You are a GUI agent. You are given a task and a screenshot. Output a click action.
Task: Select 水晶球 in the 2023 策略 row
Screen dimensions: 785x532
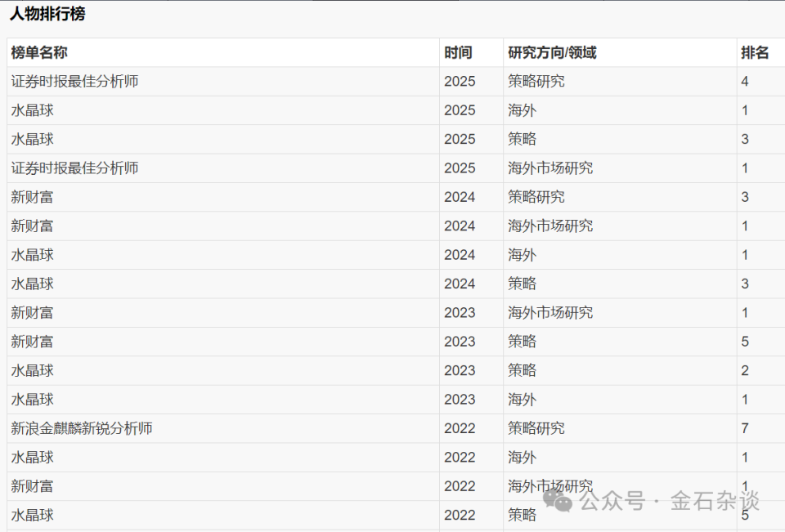[x=32, y=371]
